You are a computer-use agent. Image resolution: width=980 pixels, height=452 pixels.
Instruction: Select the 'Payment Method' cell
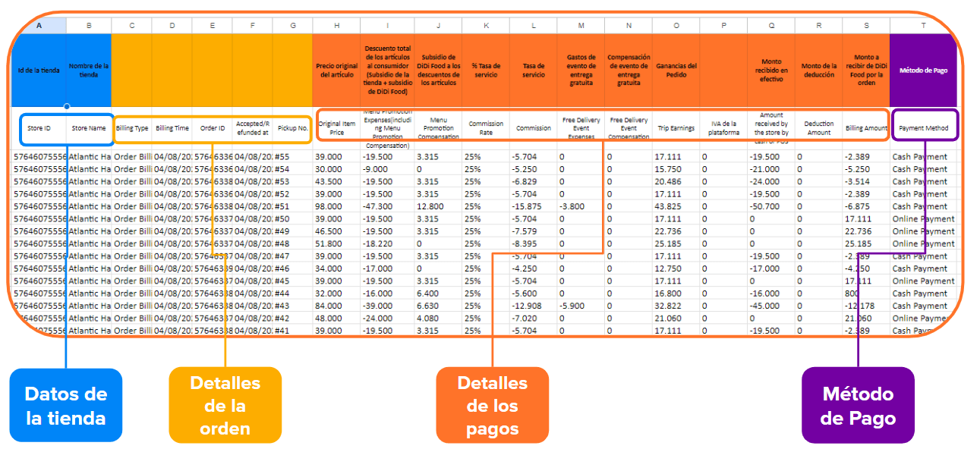point(923,128)
